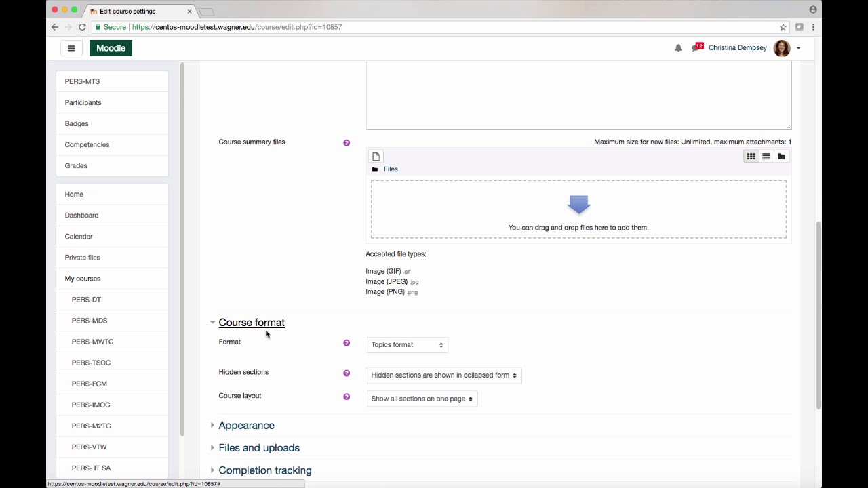Click Christina Dempsey user name
Viewport: 868px width, 488px height.
[737, 48]
